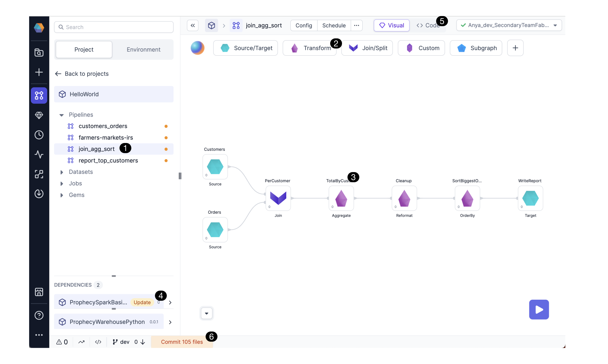Click the Update badge on ProphecySparkBasics
This screenshot has width=608, height=364.
142,302
